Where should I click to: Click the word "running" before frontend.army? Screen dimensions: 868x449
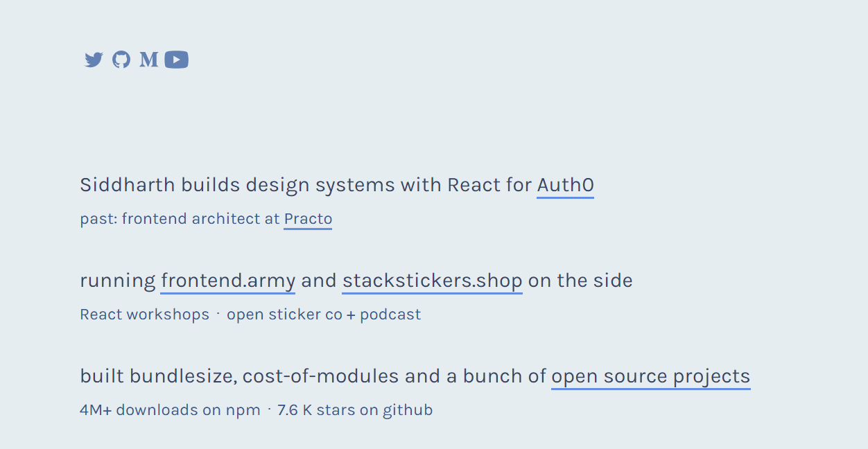(117, 281)
